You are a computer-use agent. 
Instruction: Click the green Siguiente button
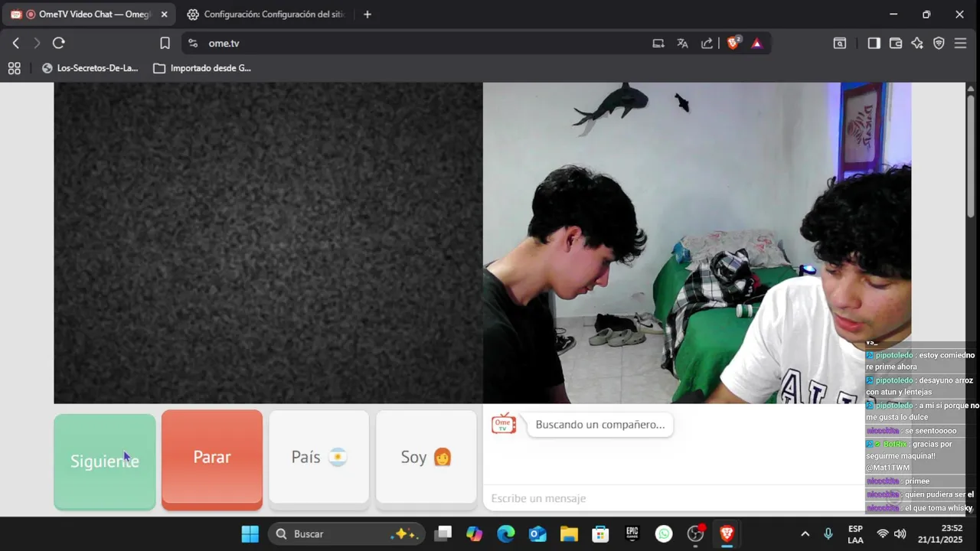[x=105, y=461]
